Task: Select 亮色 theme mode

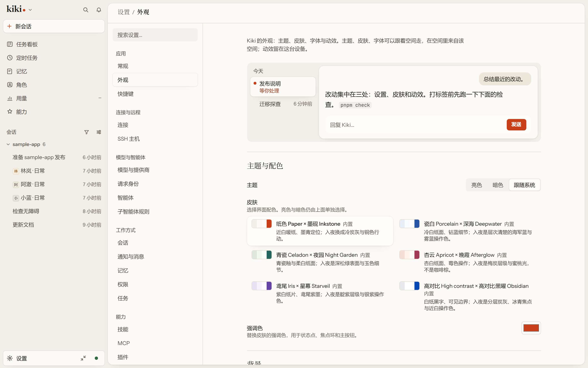Action: [477, 185]
